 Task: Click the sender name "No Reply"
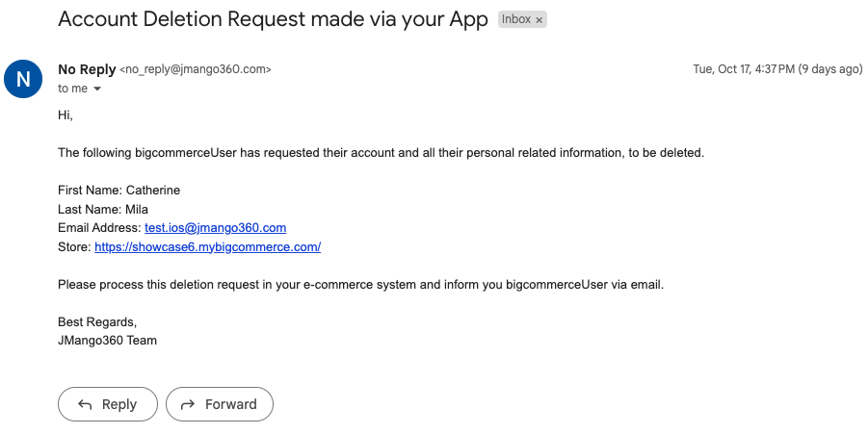(86, 69)
